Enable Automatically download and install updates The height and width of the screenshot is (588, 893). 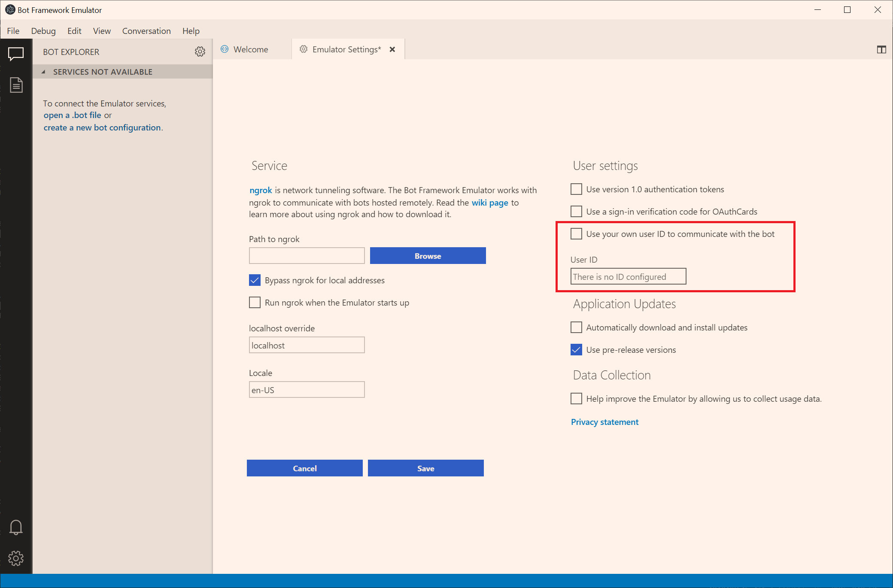click(576, 327)
